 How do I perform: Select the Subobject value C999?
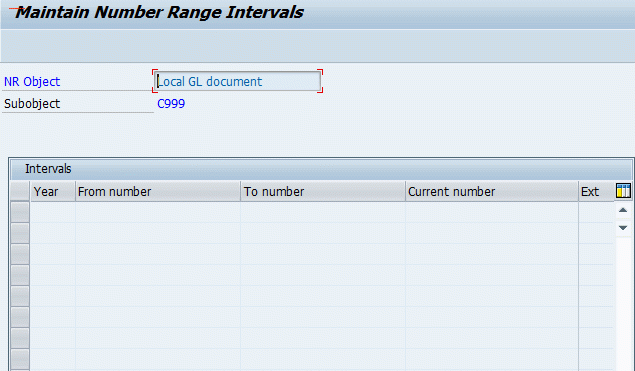point(171,104)
